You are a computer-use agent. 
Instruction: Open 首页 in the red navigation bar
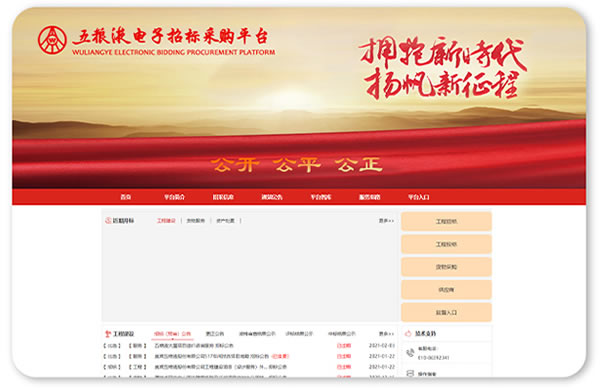point(126,197)
